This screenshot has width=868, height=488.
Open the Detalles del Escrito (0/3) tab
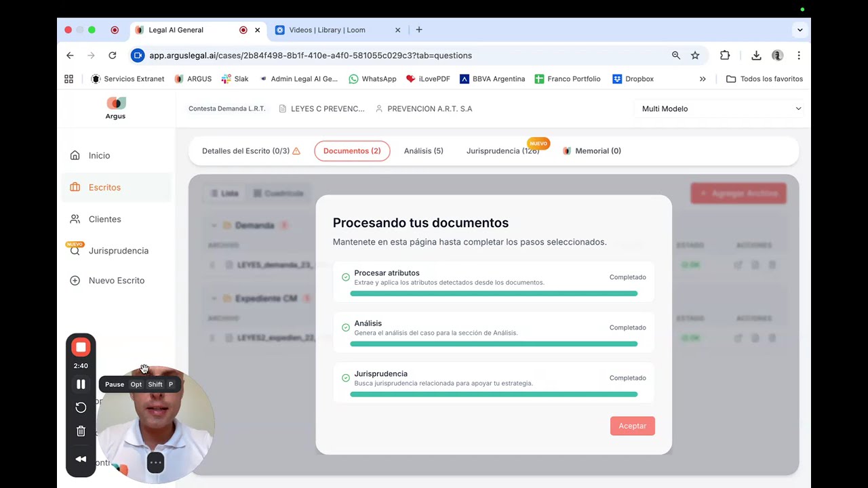[x=251, y=151]
